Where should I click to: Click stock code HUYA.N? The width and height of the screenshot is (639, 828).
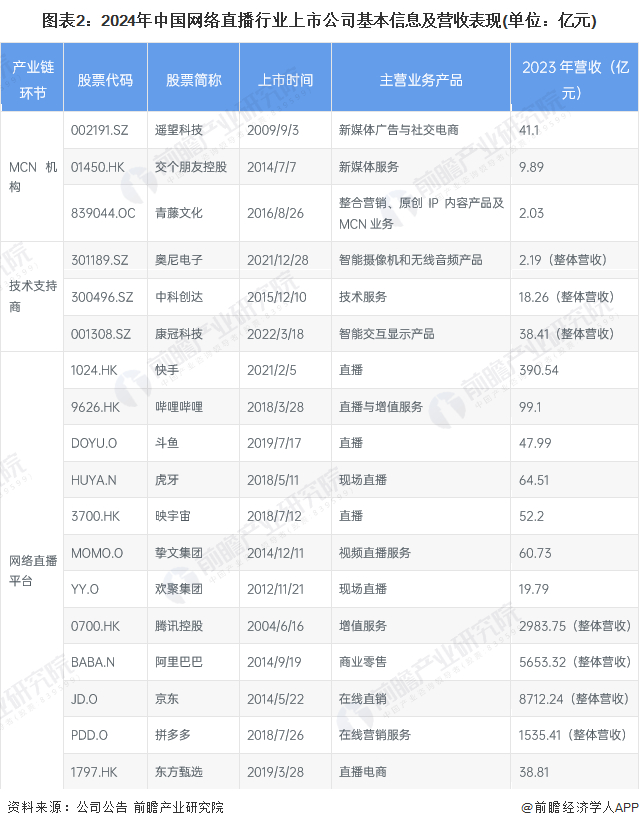click(93, 480)
